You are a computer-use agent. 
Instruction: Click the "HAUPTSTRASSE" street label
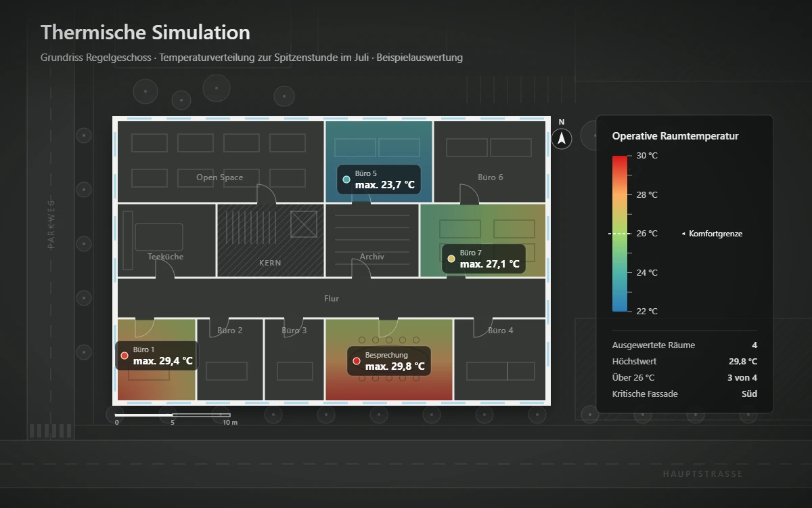tap(703, 474)
